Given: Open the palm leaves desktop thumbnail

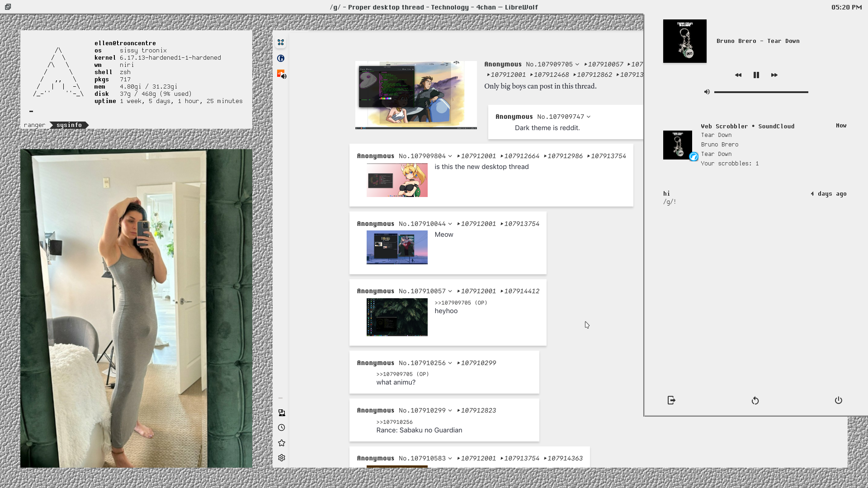Looking at the screenshot, I should (397, 317).
